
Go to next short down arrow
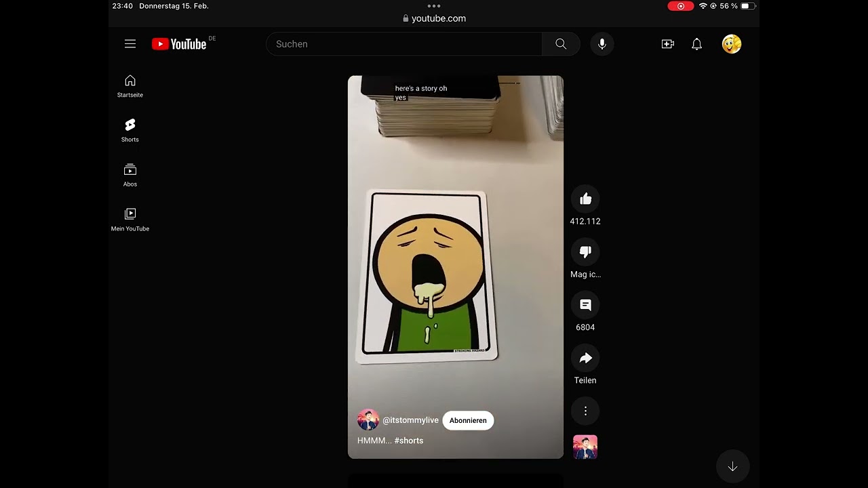tap(732, 466)
